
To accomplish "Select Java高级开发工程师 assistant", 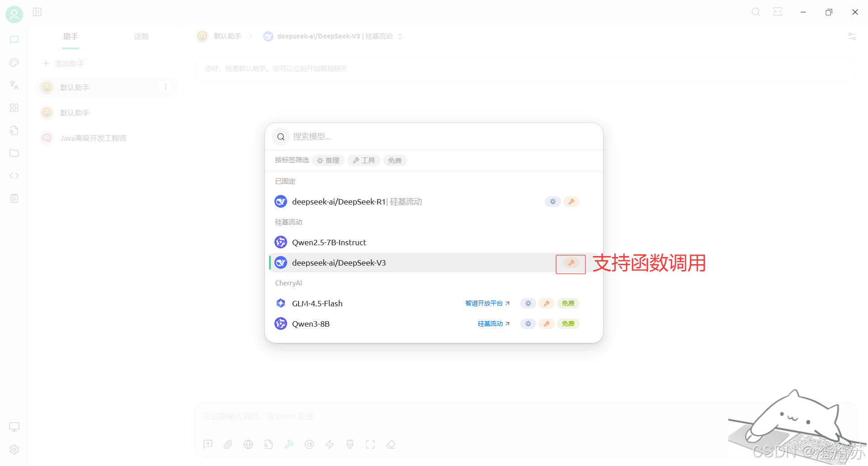I will 107,138.
